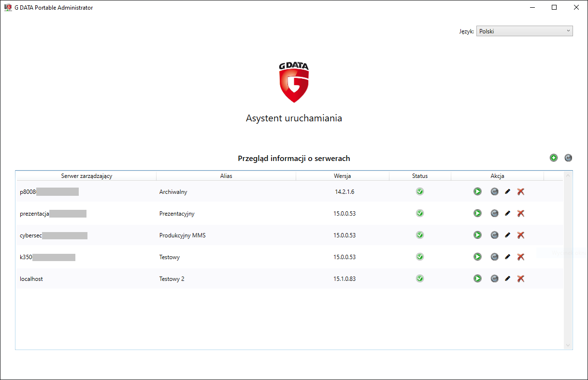The height and width of the screenshot is (380, 588).
Task: Edit the Produkcyjny MMS server entry
Action: pos(507,235)
